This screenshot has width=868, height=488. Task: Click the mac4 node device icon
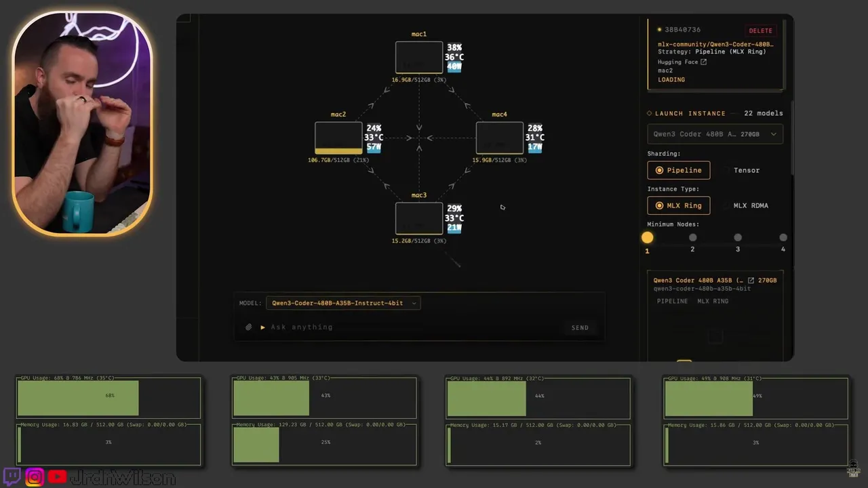pos(500,138)
